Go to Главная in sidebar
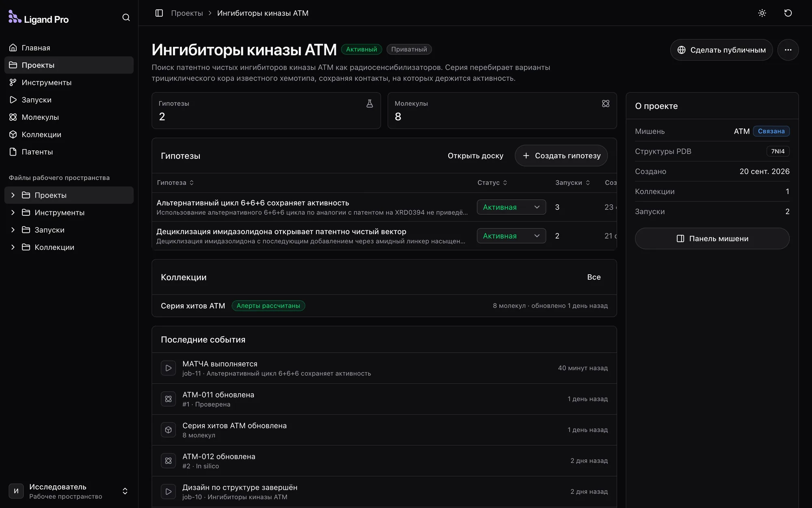Viewport: 812px width, 508px height. [69, 48]
